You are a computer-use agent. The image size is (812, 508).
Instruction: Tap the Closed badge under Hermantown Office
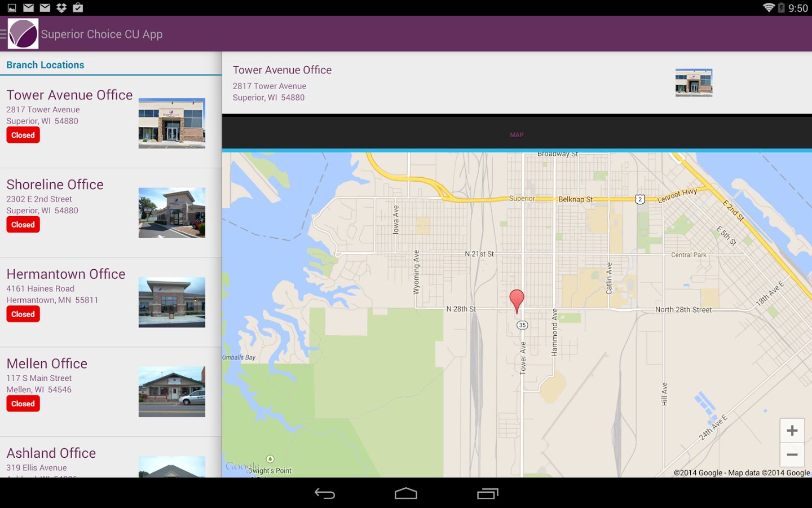pyautogui.click(x=23, y=314)
